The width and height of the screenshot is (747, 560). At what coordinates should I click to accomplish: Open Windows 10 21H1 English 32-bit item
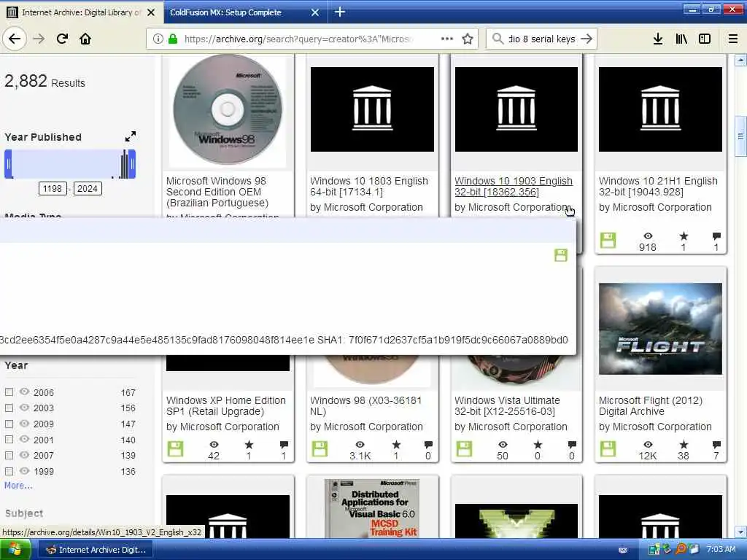click(x=658, y=186)
